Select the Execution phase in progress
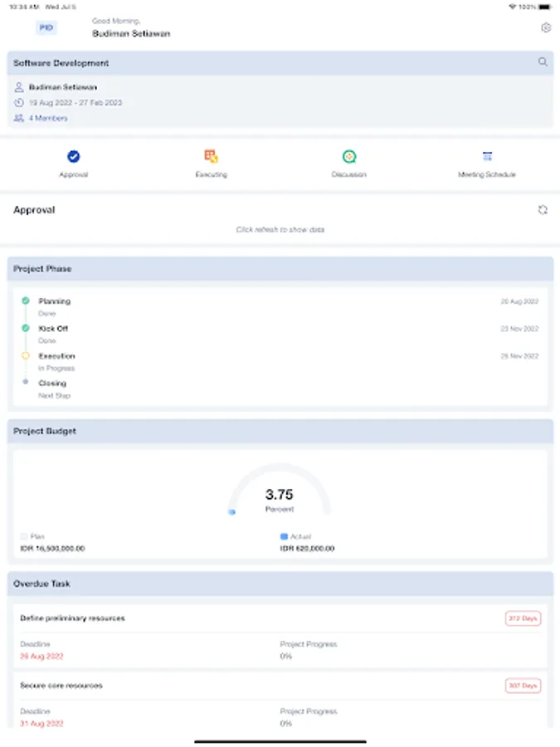560x747 pixels. 56,356
